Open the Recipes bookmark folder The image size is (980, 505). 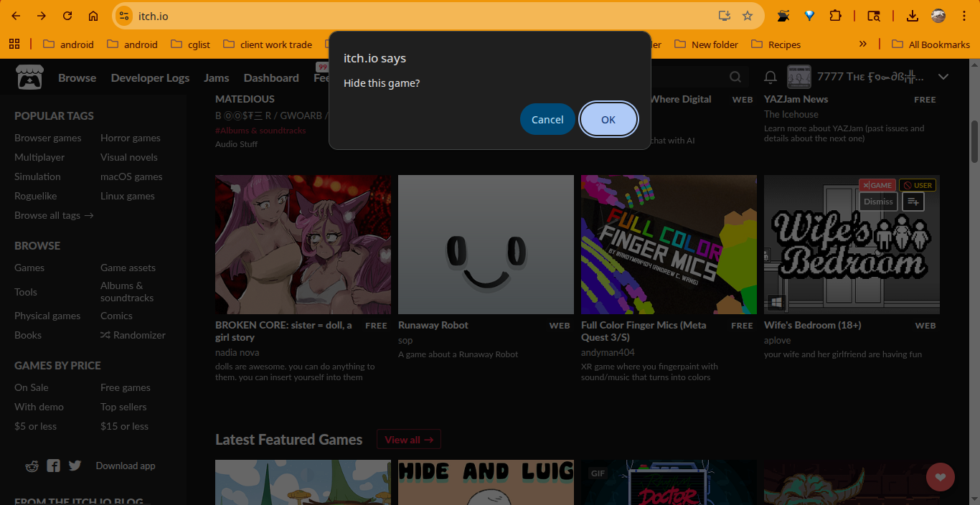776,44
